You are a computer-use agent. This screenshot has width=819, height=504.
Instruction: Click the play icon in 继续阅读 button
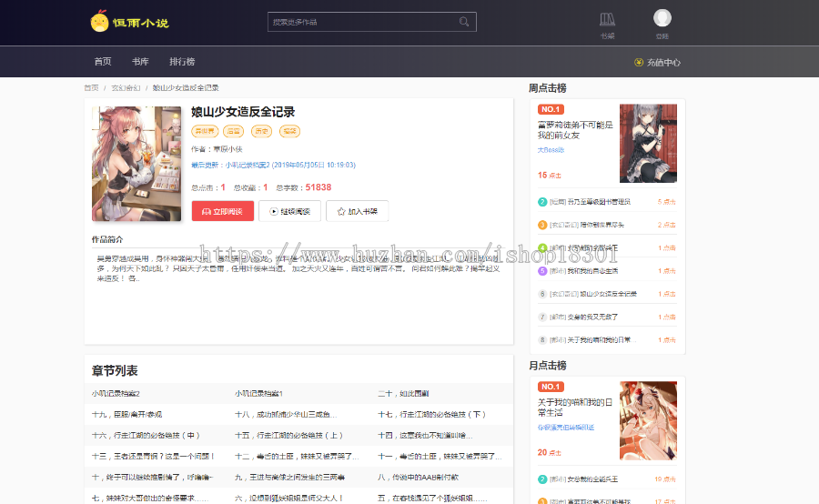[274, 212]
